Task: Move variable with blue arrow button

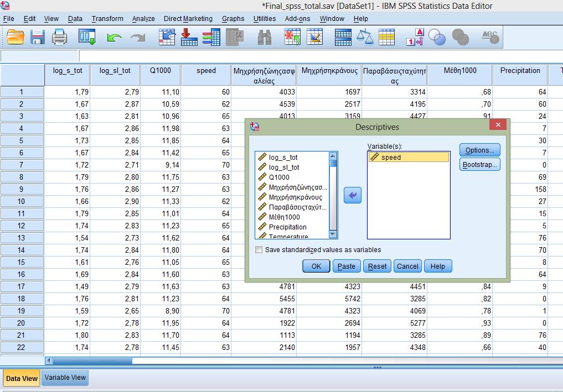Action: [x=353, y=195]
